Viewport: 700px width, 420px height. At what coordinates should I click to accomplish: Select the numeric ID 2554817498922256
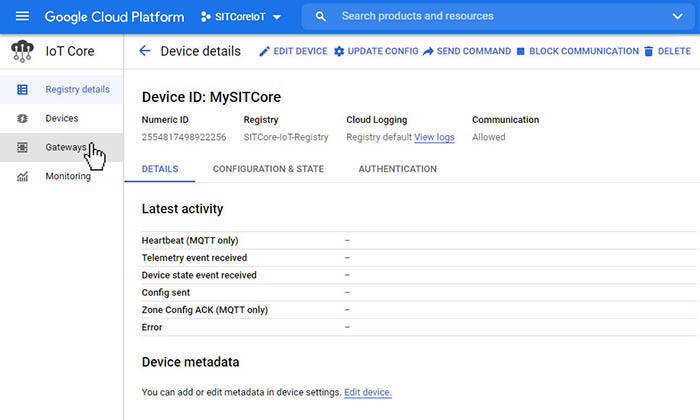click(x=184, y=137)
